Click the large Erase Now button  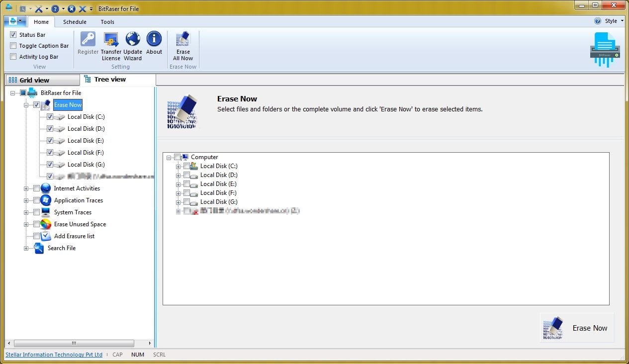[x=577, y=328]
